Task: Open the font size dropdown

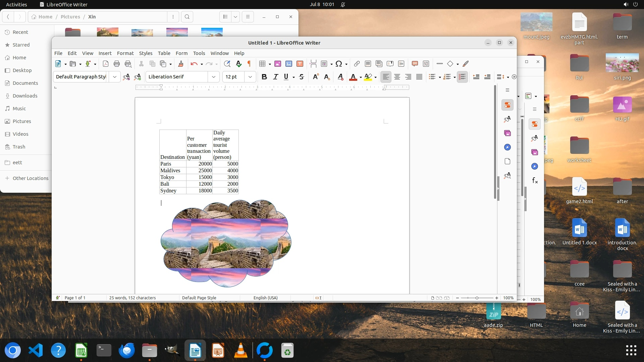Action: (250, 77)
